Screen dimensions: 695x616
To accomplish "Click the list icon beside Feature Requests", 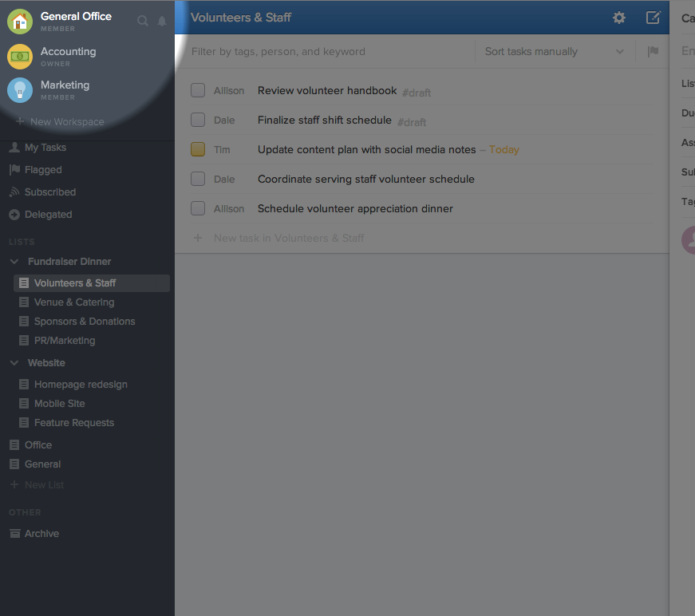I will coord(24,422).
